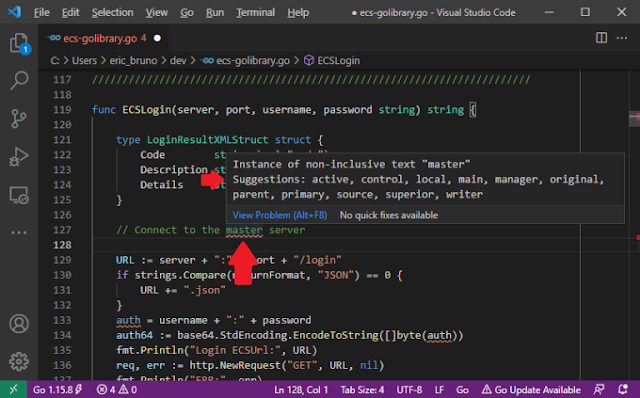
Task: Open the Run menu
Action: [215, 13]
